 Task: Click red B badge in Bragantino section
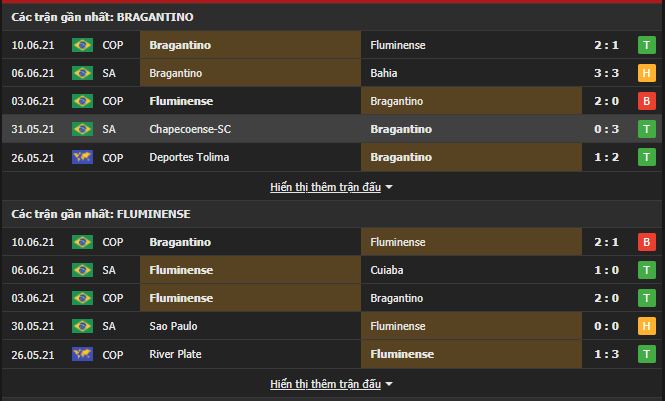[647, 101]
